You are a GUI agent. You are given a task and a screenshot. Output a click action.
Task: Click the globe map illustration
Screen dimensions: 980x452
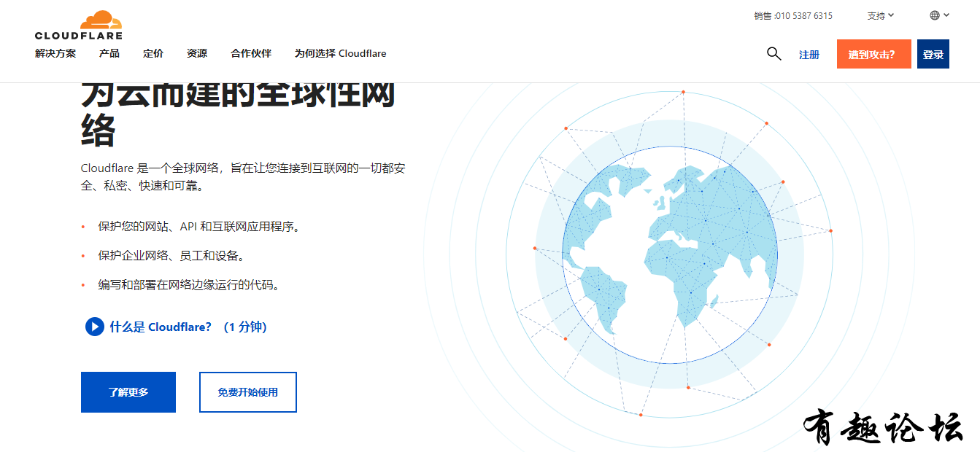point(669,254)
